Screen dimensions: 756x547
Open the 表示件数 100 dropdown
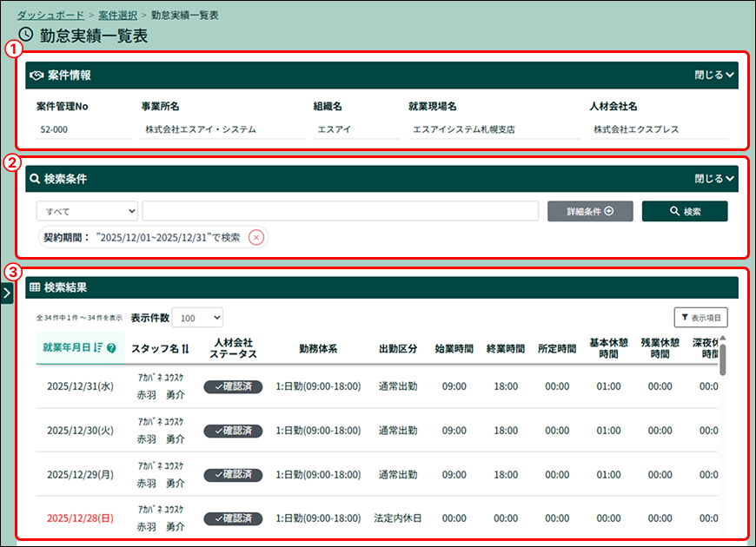click(x=197, y=318)
